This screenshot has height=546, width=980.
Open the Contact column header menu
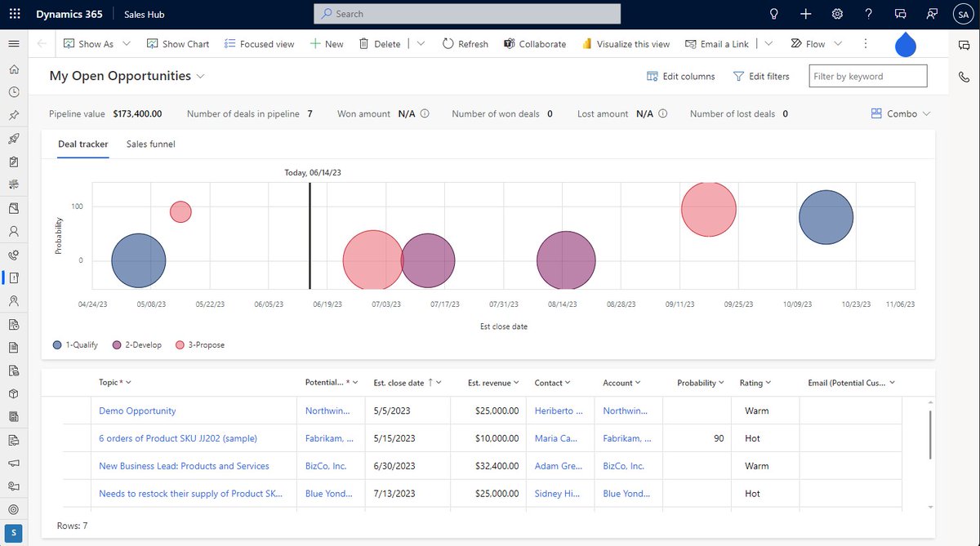tap(552, 383)
